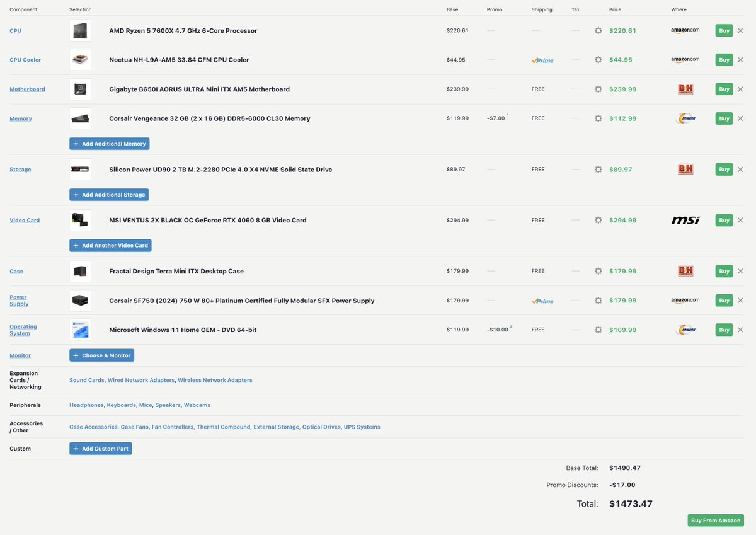The image size is (756, 535).
Task: Click Add Another Video Card button
Action: (x=110, y=246)
